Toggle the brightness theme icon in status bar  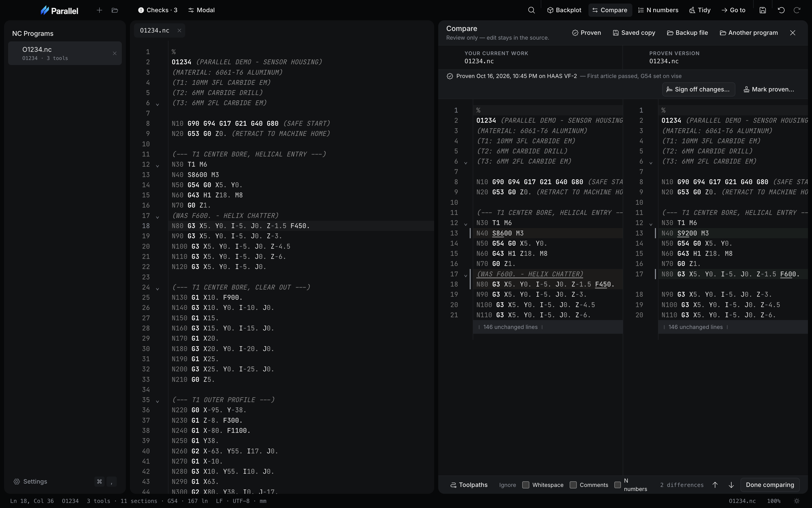(x=797, y=501)
